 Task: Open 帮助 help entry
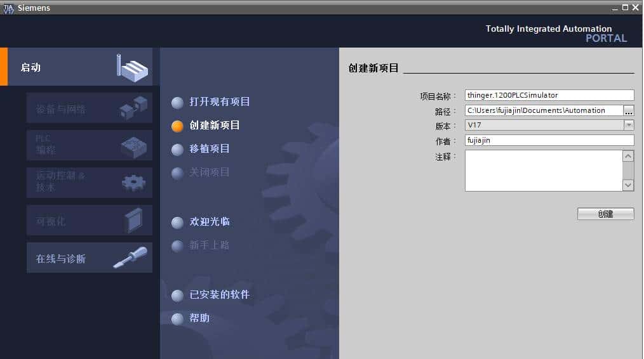(199, 318)
